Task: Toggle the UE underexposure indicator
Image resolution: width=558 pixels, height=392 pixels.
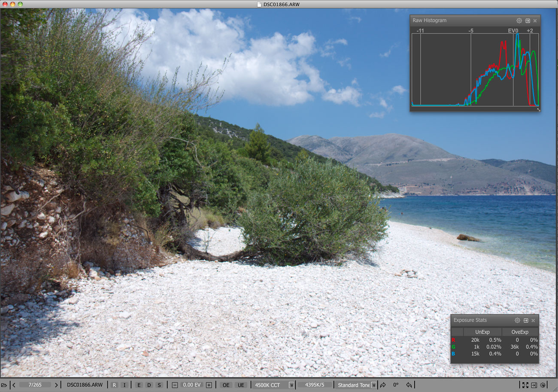Action: coord(241,385)
